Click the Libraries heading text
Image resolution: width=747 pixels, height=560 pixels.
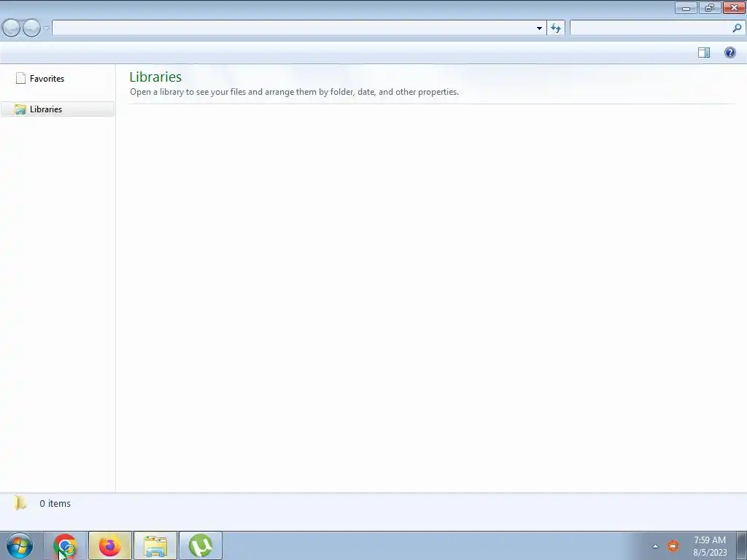pos(155,77)
